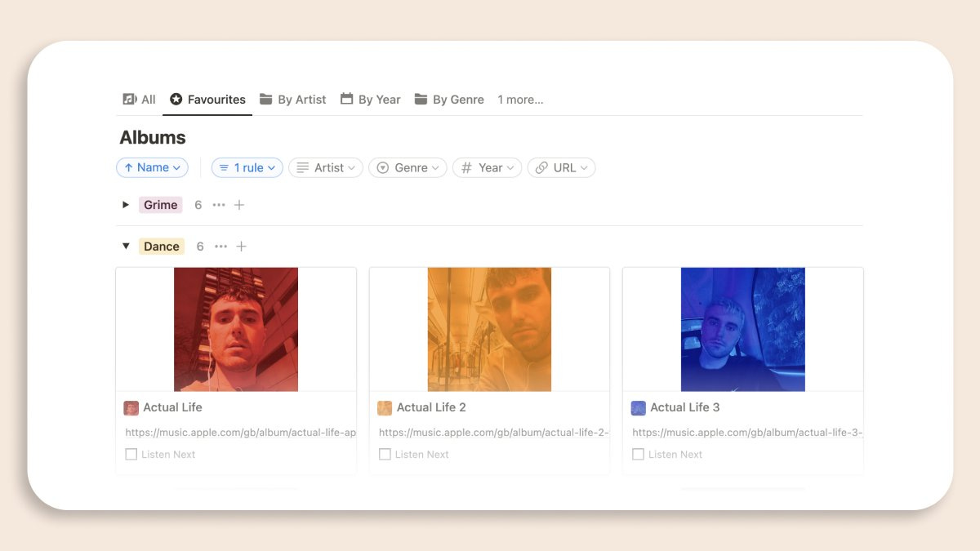Follow the Actual Life 2 Apple Music link
Screen dimensions: 980x551
coord(494,433)
